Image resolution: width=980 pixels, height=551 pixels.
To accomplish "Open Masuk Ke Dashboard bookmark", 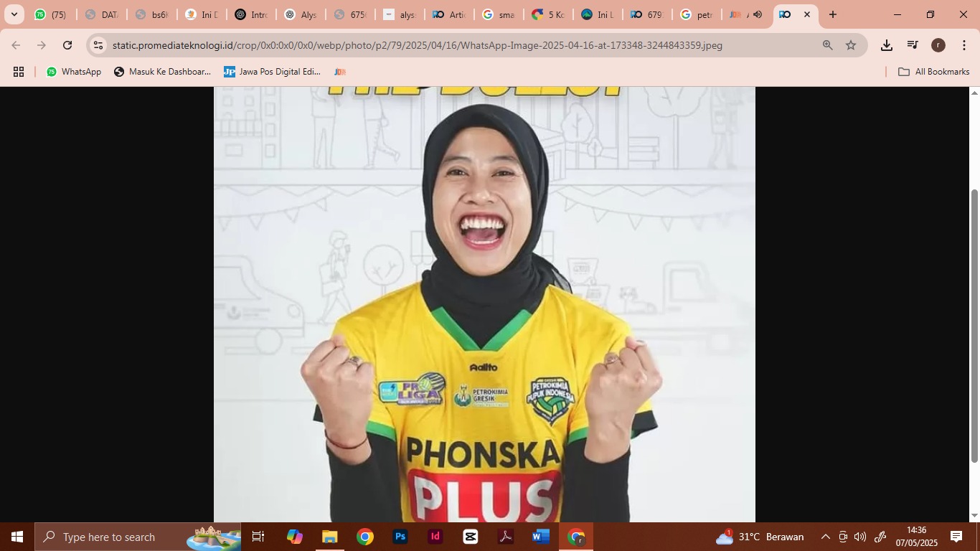I will (x=163, y=72).
